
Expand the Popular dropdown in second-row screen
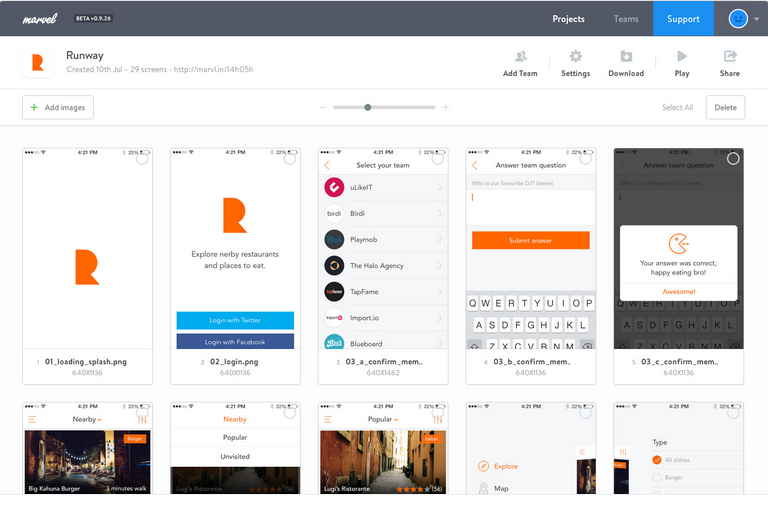[x=383, y=419]
